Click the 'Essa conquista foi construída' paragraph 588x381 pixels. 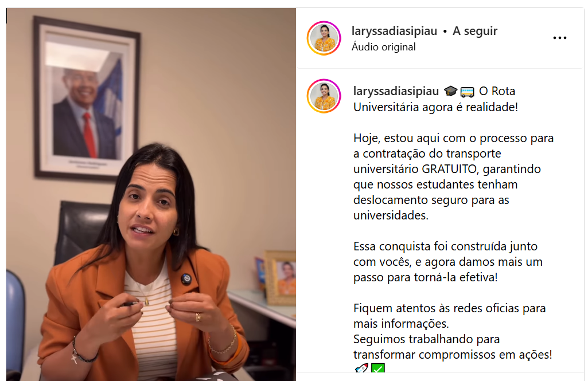point(448,261)
